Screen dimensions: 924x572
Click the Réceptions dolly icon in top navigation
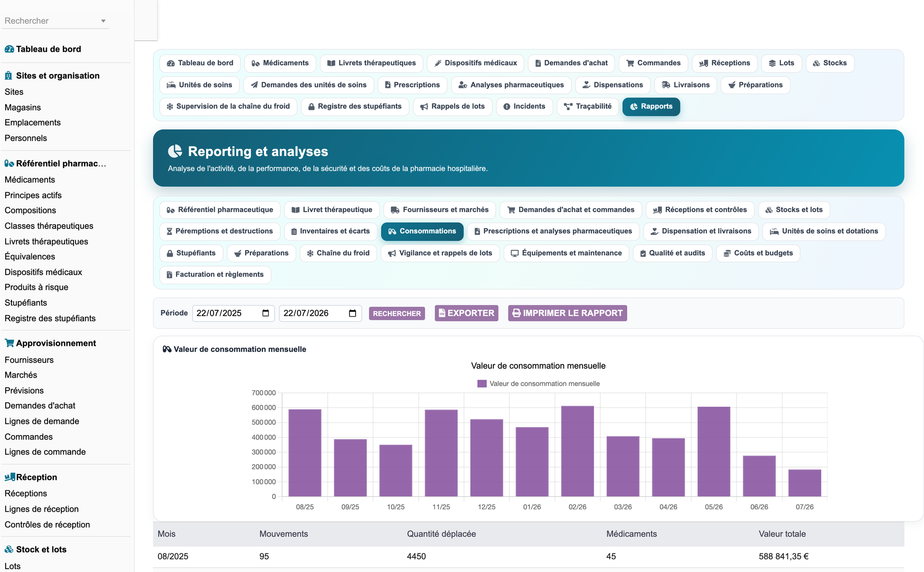[x=704, y=63]
